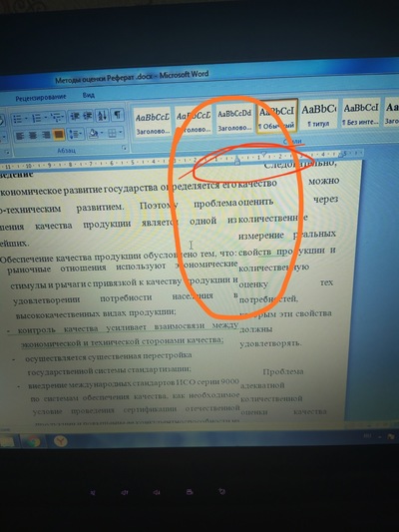Click the text 'высококачественных видах продукции'
Image resolution: width=399 pixels, height=532 pixels.
click(x=96, y=313)
